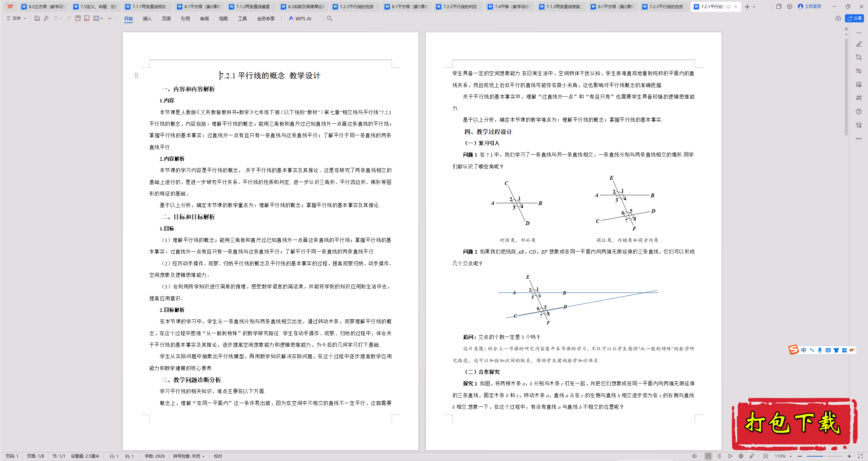The width and height of the screenshot is (868, 461).
Task: Toggle Chinese/English mode in the IME toolbar
Action: (x=804, y=350)
